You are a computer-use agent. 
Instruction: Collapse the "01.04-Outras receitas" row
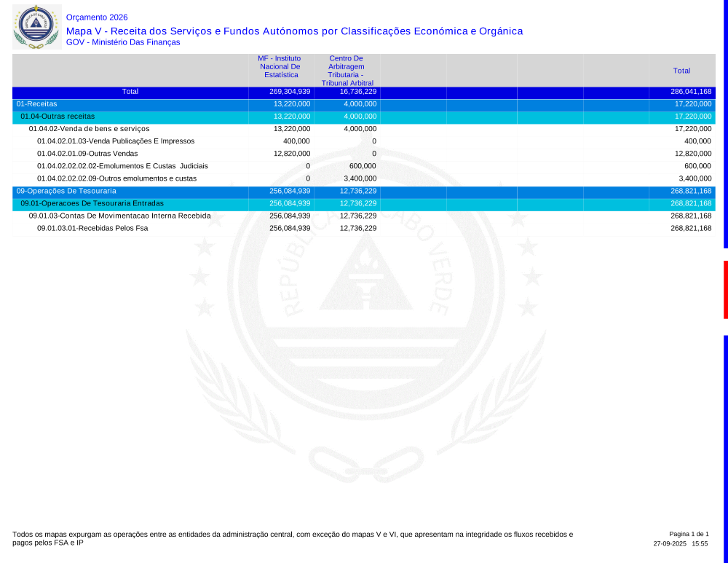coord(58,117)
